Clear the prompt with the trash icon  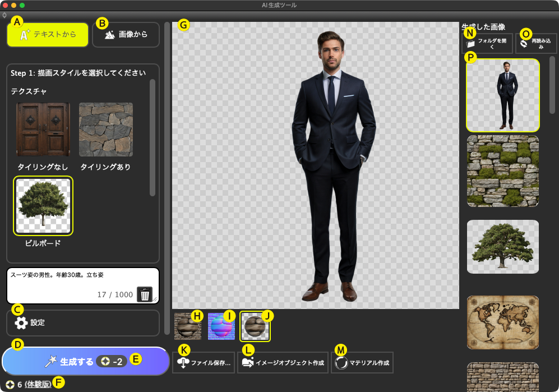[x=145, y=294]
